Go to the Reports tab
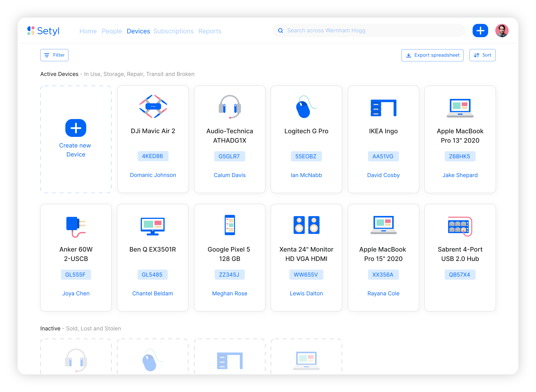Viewport: 536px width, 392px height. tap(210, 31)
